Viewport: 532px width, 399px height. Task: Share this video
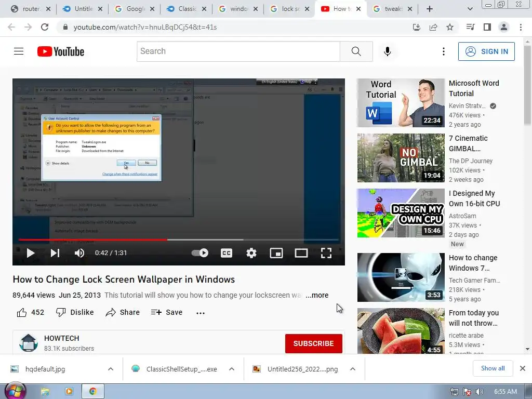[123, 312]
